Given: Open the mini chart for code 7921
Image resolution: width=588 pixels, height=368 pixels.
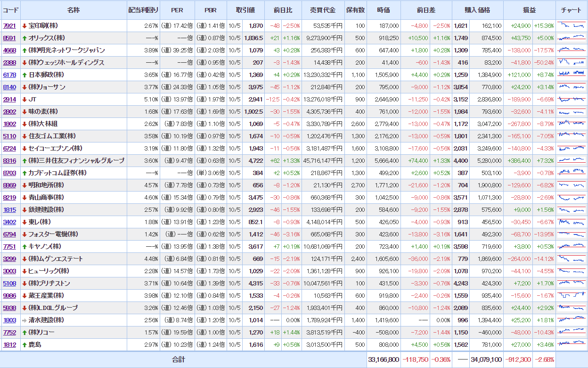Looking at the screenshot, I should [x=571, y=25].
